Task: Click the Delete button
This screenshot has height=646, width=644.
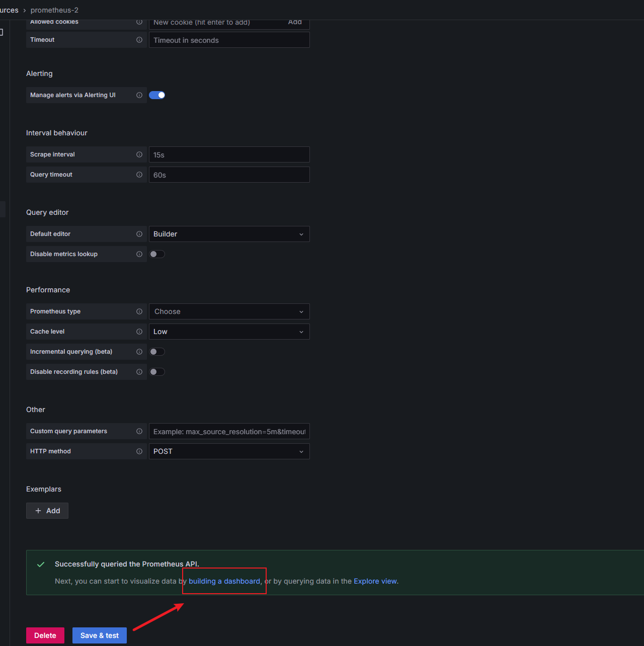Action: (x=45, y=635)
